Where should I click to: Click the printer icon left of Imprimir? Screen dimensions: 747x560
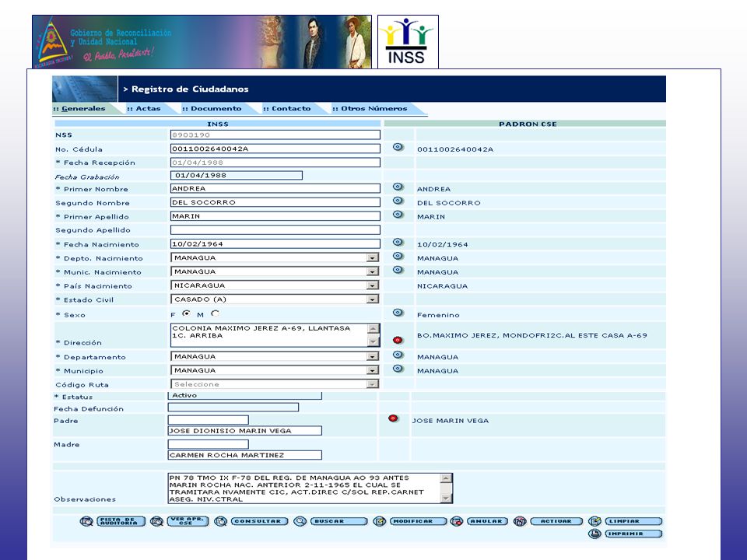point(594,534)
